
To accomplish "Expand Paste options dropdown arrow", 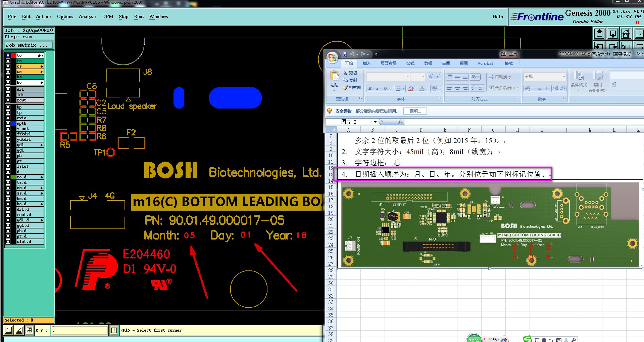I will click(334, 91).
